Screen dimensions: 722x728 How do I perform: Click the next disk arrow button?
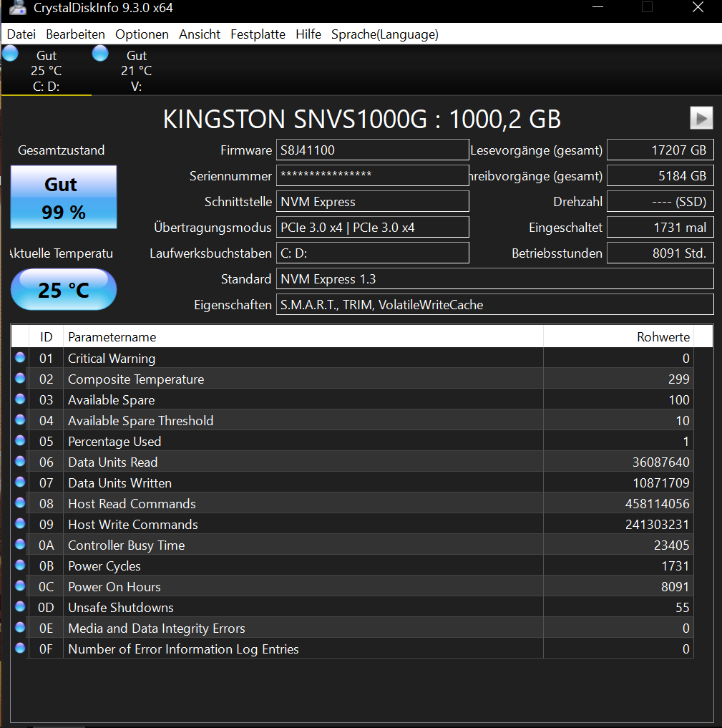pyautogui.click(x=701, y=118)
